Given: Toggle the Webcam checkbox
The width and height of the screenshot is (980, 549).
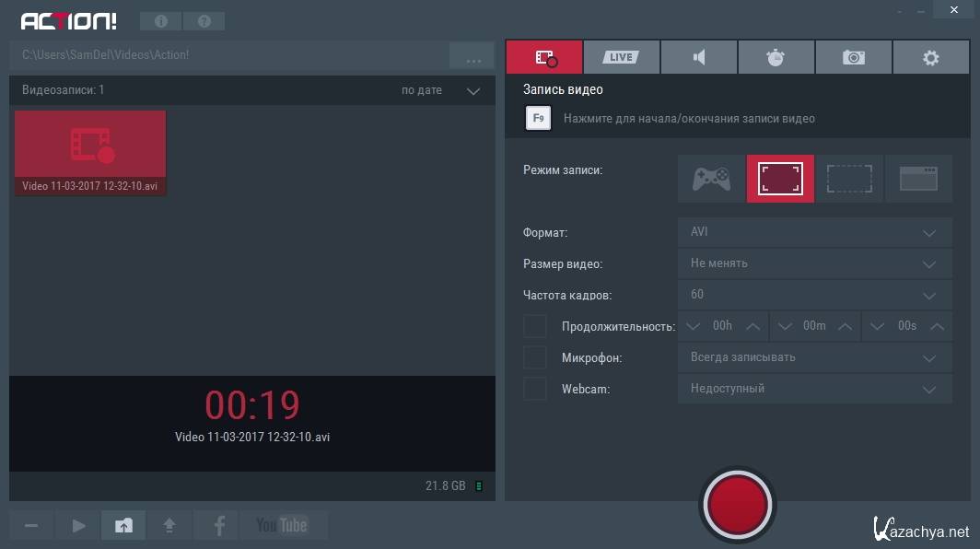Looking at the screenshot, I should click(535, 389).
